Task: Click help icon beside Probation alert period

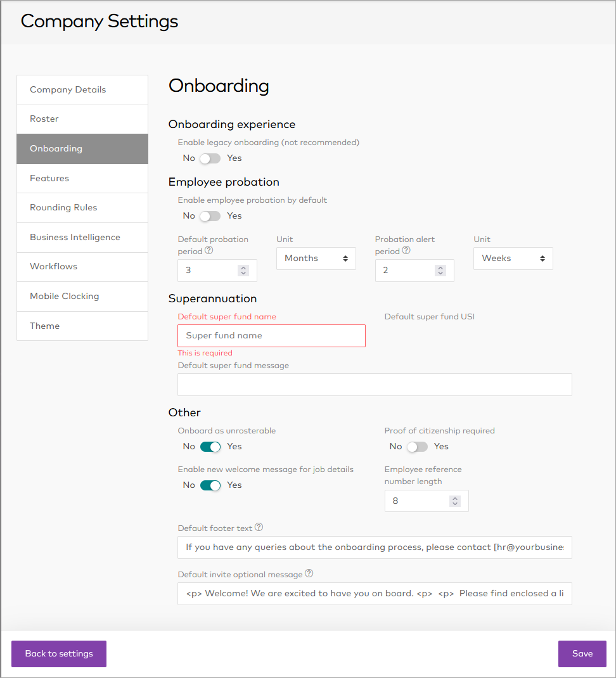Action: coord(406,251)
